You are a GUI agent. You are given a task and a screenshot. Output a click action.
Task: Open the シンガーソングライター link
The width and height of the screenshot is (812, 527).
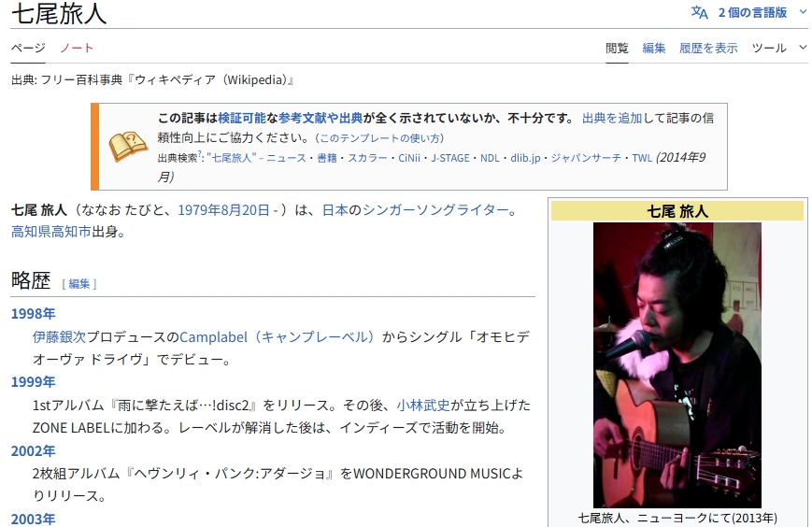(435, 209)
